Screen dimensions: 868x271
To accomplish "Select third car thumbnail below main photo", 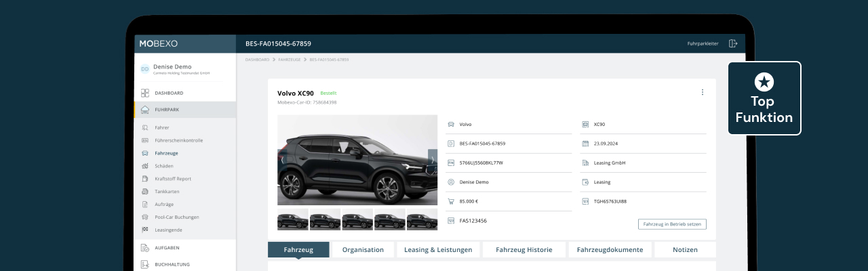I will pyautogui.click(x=357, y=220).
